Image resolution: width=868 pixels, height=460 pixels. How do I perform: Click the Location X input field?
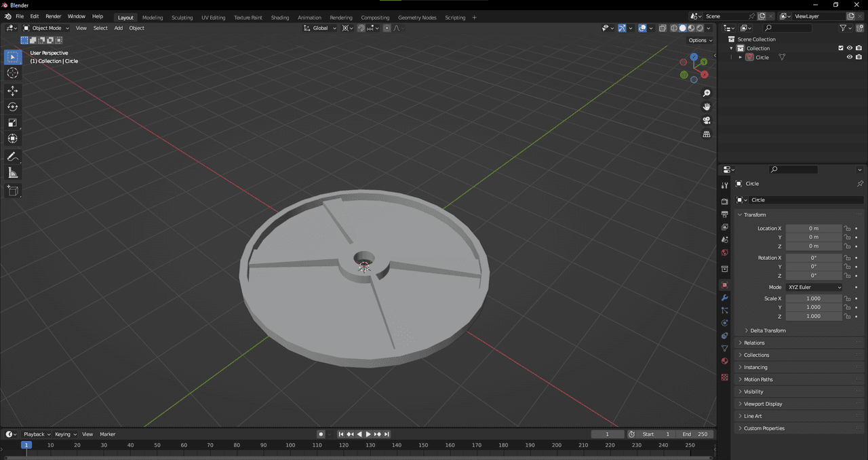[813, 229]
